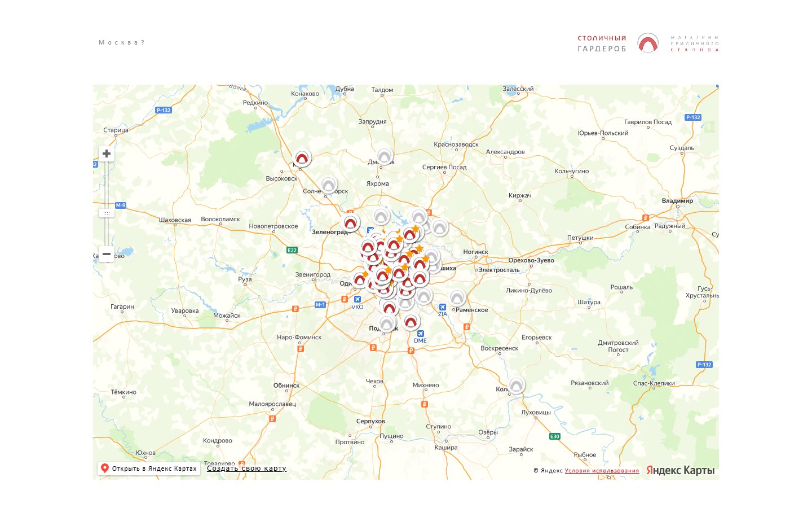Select the gray store marker at Солнечногорск
This screenshot has width=812, height=508.
[329, 185]
